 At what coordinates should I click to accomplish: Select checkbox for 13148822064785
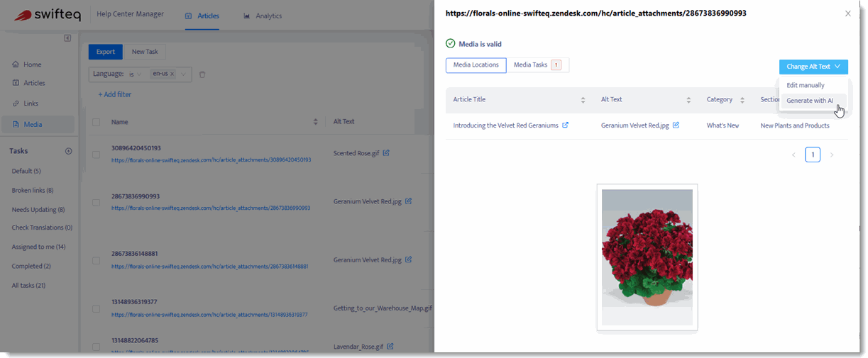[96, 347]
